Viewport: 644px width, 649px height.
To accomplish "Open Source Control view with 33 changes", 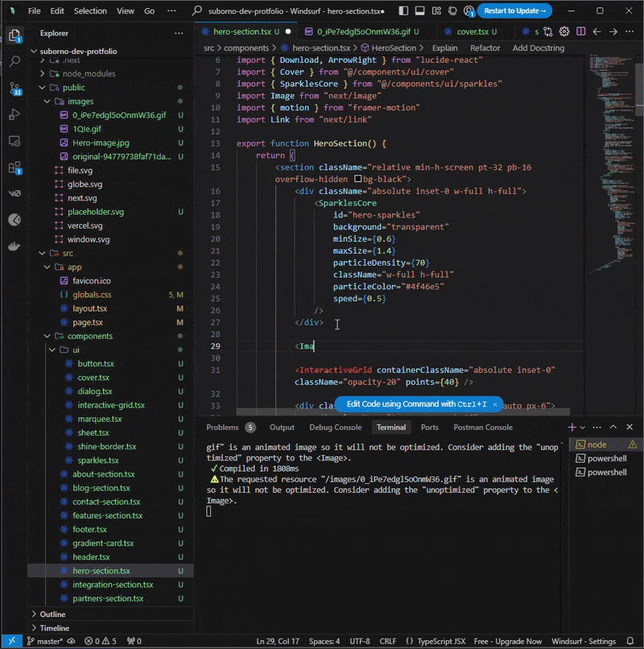I will (14, 88).
